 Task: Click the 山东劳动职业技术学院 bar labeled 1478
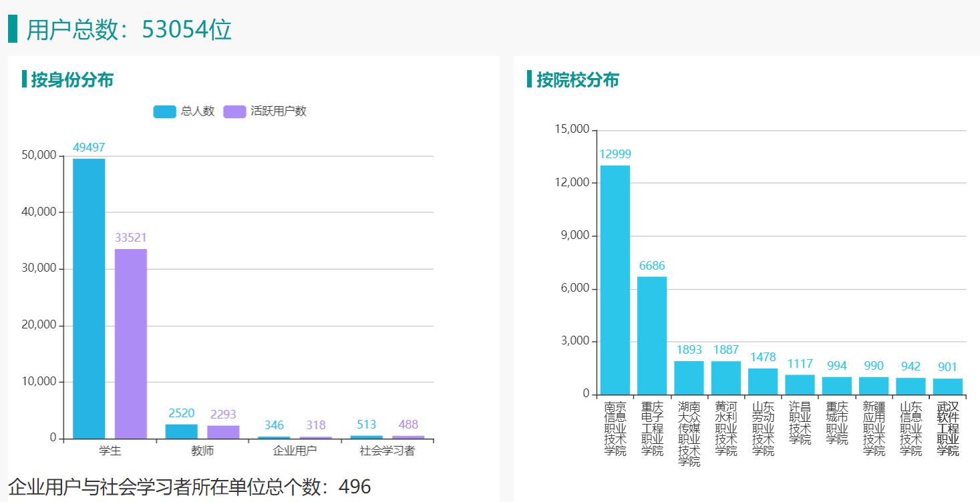pyautogui.click(x=763, y=381)
